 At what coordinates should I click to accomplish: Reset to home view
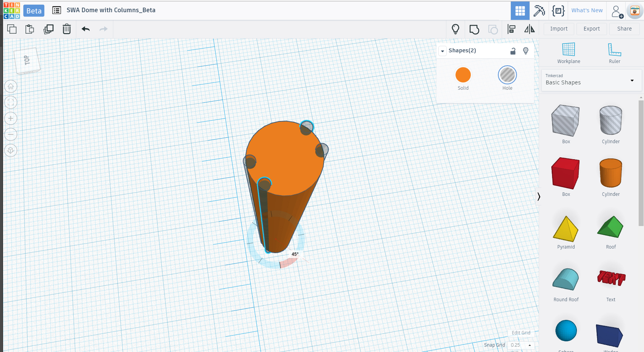click(11, 86)
